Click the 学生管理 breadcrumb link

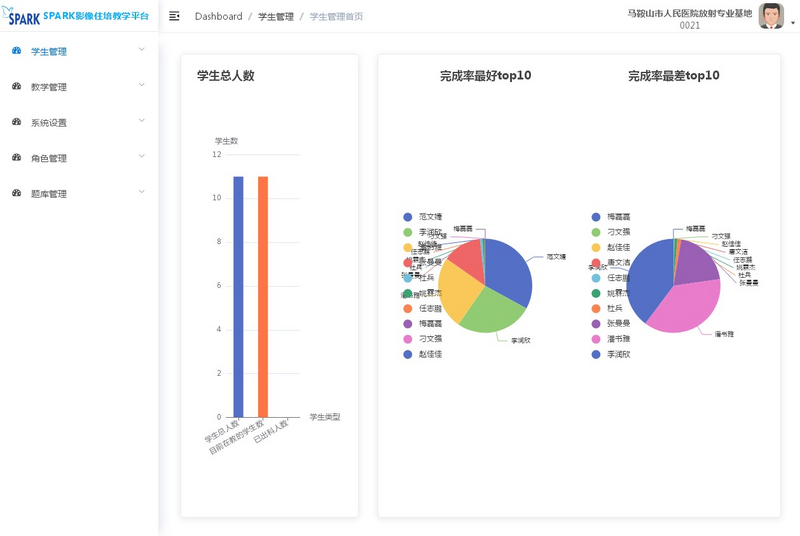[276, 17]
